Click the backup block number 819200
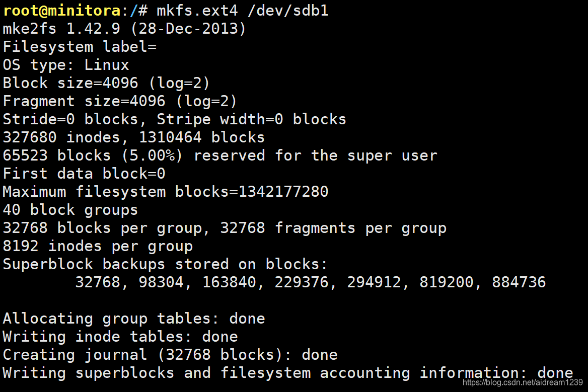Screen dimensions: 588x392 point(446,282)
